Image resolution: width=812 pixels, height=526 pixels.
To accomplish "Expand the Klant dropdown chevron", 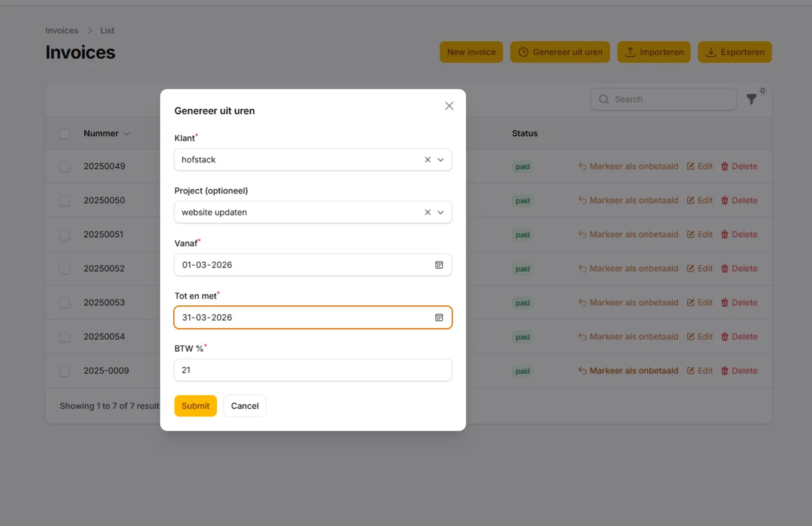I will pos(441,160).
